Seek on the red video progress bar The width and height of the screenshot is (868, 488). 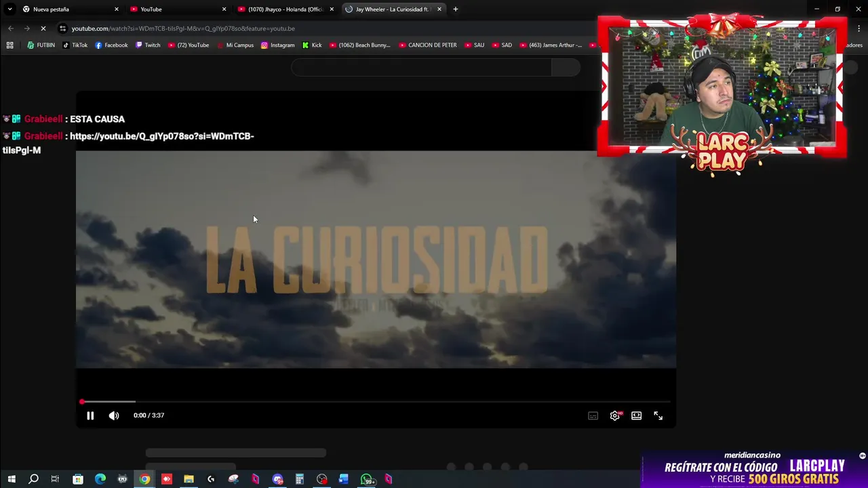coord(376,402)
